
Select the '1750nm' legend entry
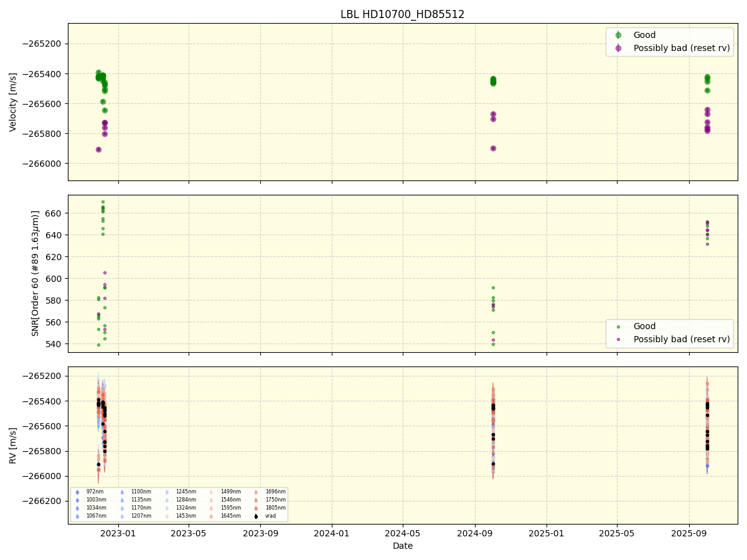pos(275,500)
